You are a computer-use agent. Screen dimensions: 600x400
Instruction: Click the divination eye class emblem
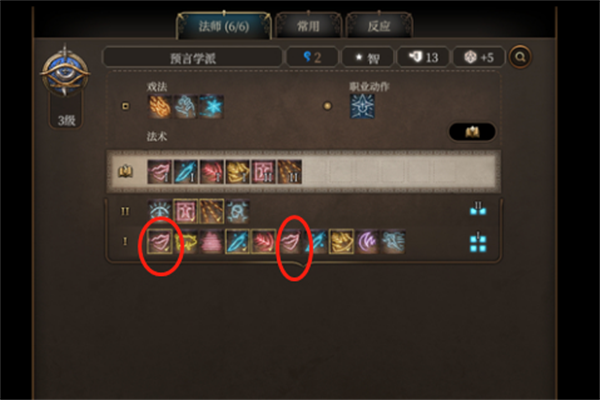point(65,73)
